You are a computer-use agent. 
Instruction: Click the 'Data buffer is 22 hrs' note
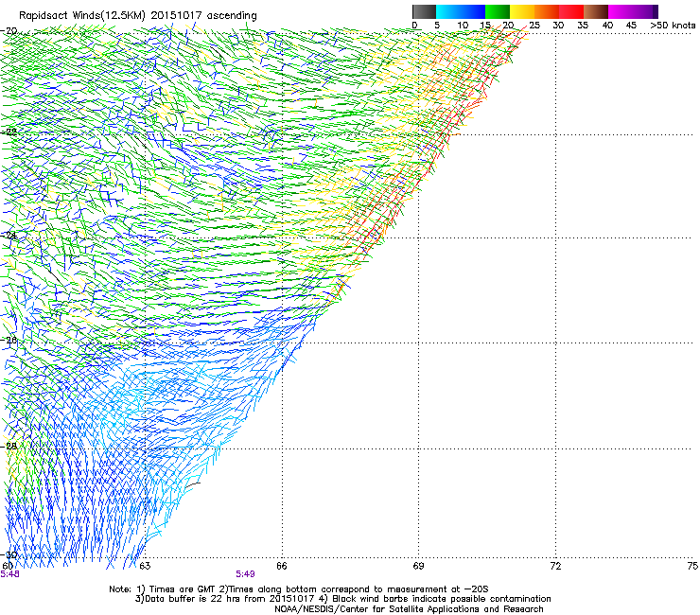click(342, 599)
